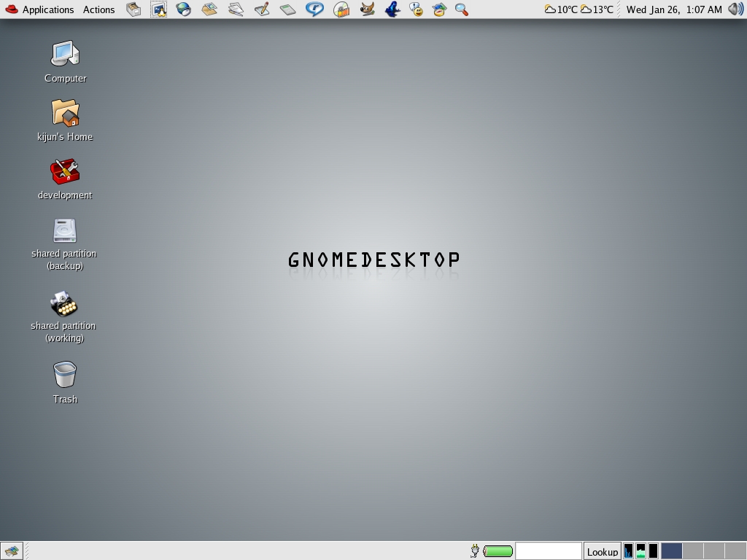
Task: Select the kijun's Home folder icon
Action: tap(65, 113)
